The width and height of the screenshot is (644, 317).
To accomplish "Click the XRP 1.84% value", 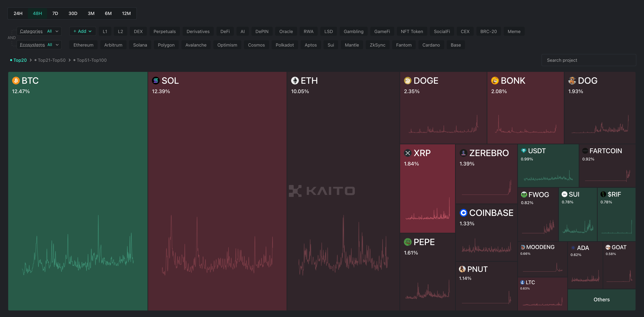I will (411, 164).
